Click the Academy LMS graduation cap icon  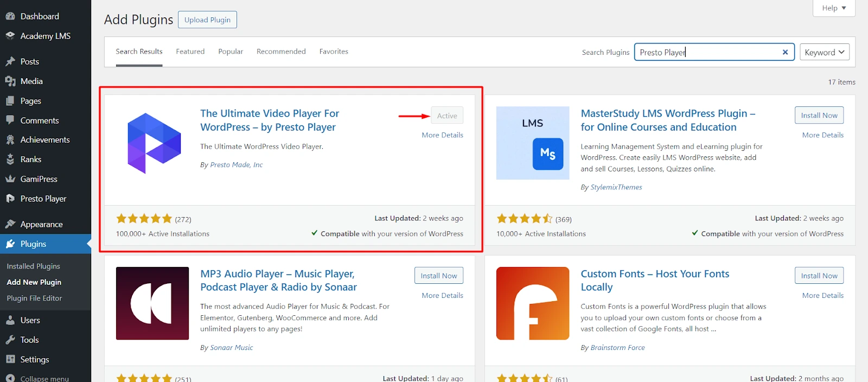pyautogui.click(x=10, y=36)
